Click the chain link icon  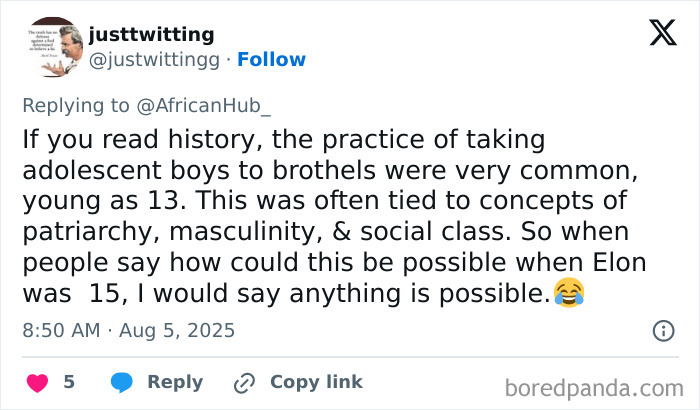coord(244,382)
